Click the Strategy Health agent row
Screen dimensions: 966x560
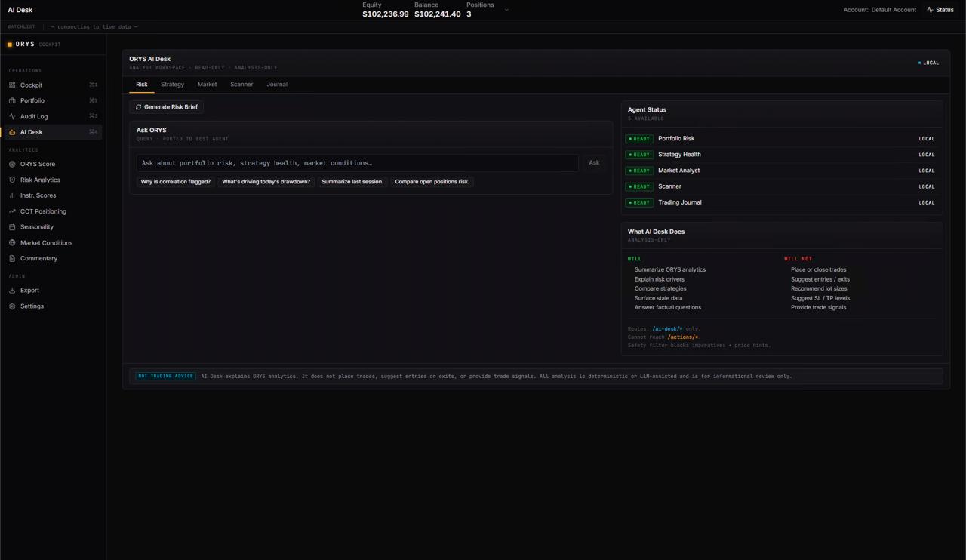781,155
